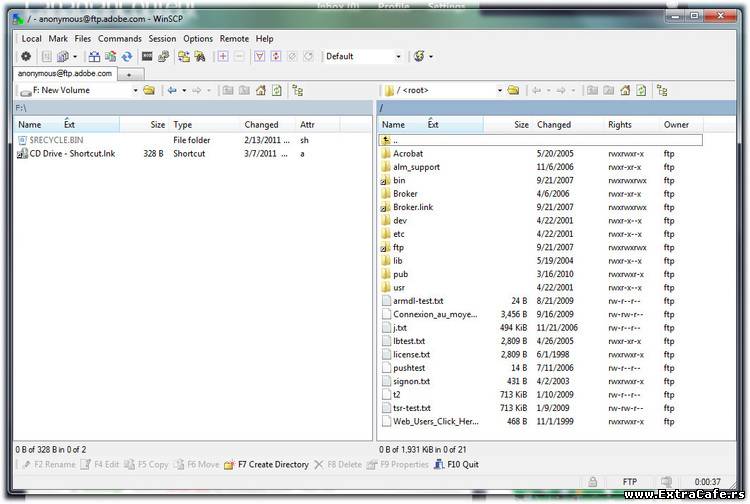Image resolution: width=750 pixels, height=504 pixels.
Task: Open the Local menu
Action: pos(32,39)
